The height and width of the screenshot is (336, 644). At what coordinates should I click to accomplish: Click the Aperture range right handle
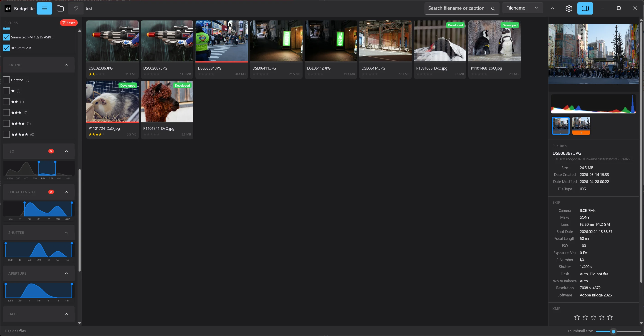tap(72, 284)
